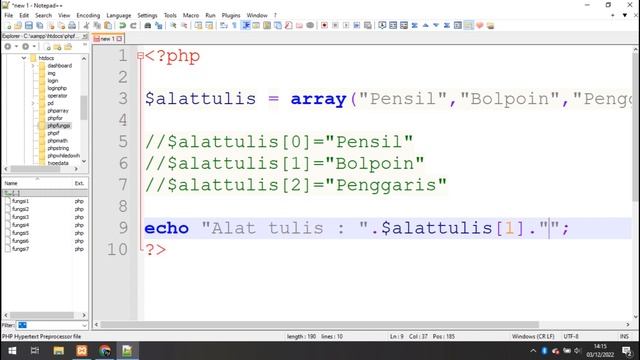The image size is (640, 360).
Task: Click the Play macro icon
Action: click(346, 26)
